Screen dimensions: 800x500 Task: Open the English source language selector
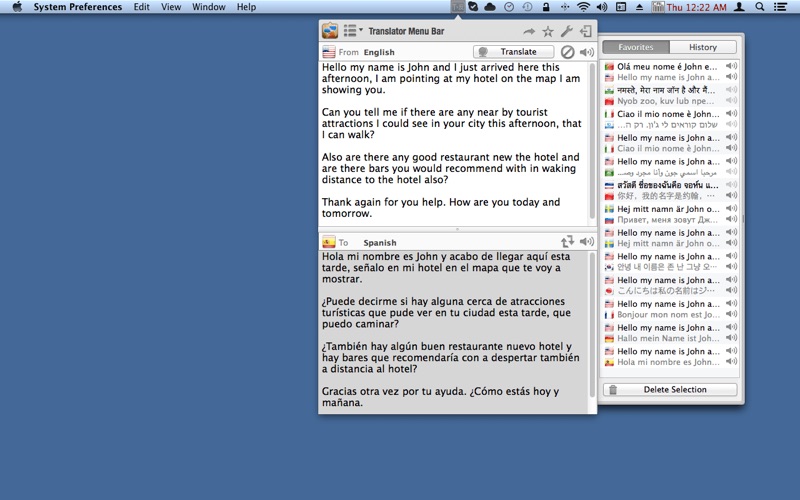coord(379,52)
